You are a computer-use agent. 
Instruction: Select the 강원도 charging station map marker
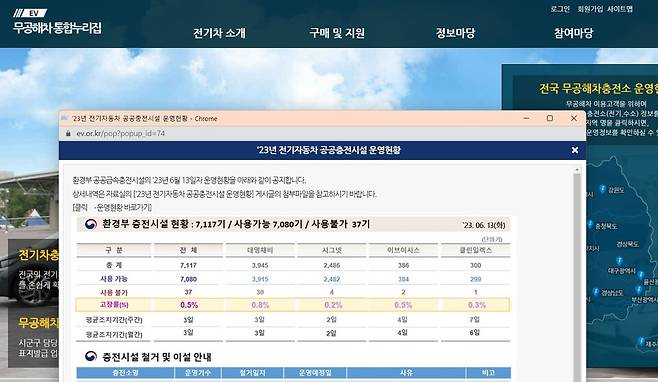click(603, 189)
